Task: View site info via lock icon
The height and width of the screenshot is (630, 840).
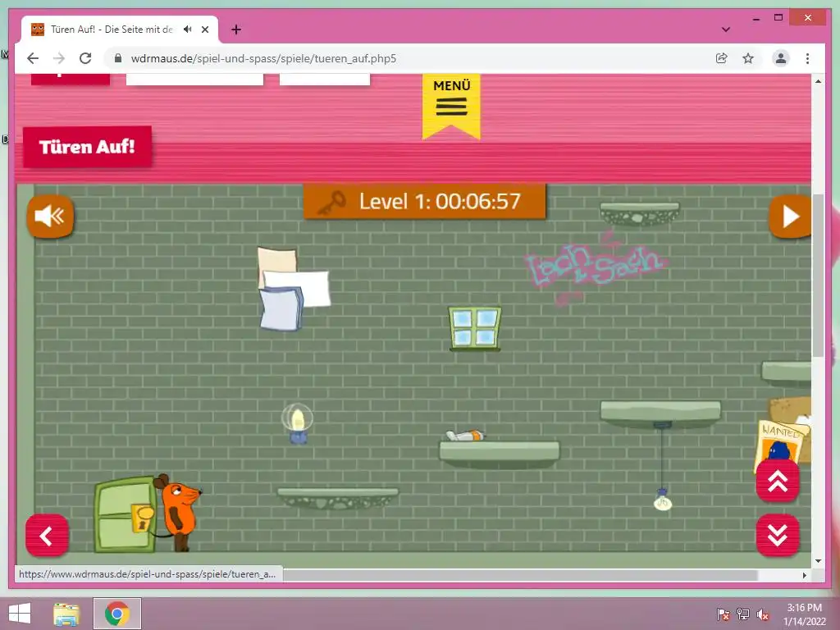Action: point(118,58)
